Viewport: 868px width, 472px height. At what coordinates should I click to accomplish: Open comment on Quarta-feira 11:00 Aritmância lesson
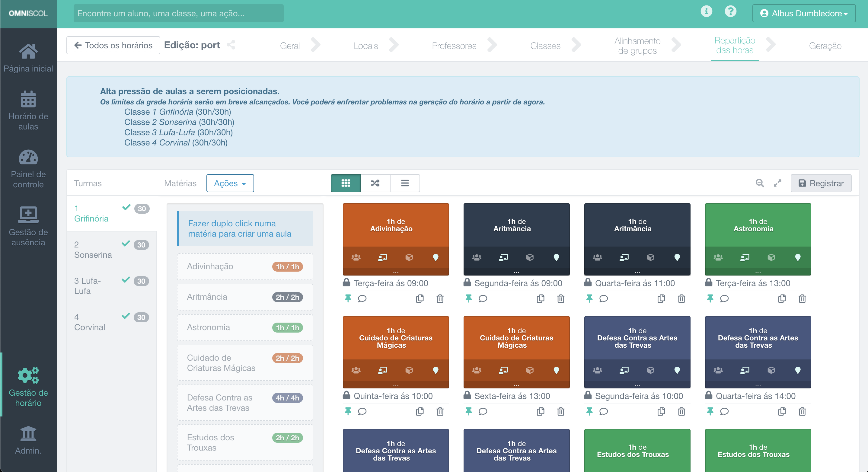click(x=604, y=298)
